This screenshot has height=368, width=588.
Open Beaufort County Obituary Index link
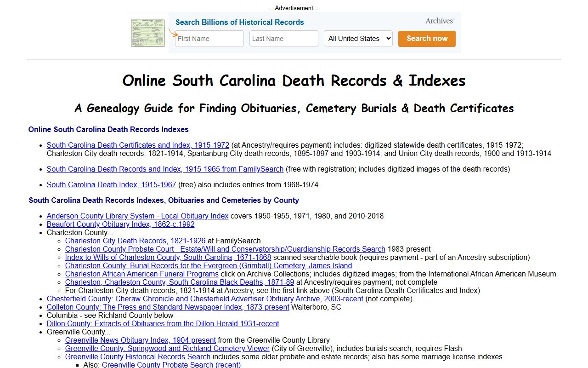[x=120, y=224]
